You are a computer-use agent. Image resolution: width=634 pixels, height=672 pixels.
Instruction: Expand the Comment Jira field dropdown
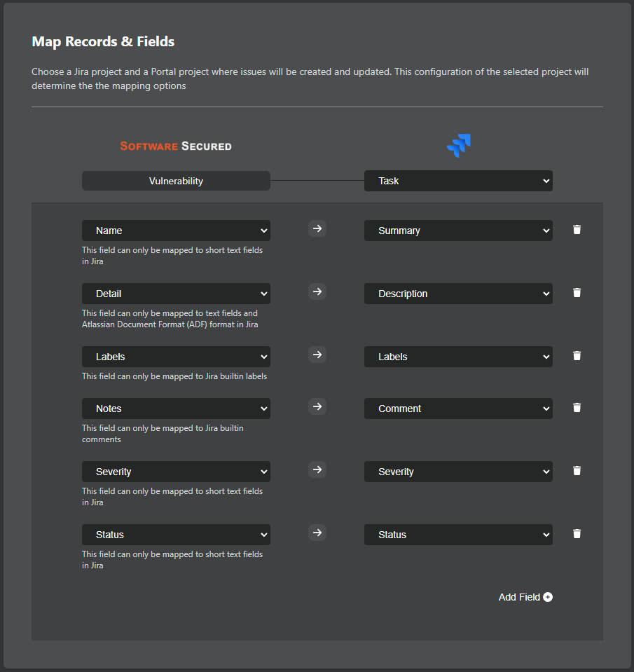458,409
